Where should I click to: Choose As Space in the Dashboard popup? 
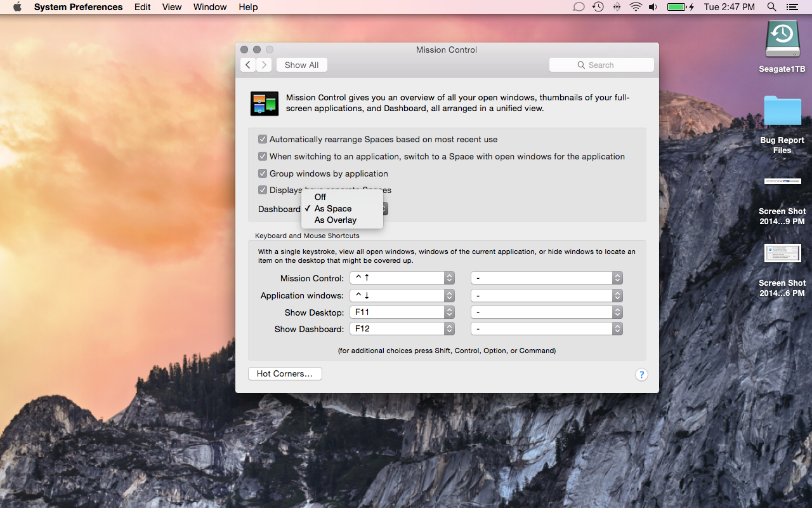(342, 208)
